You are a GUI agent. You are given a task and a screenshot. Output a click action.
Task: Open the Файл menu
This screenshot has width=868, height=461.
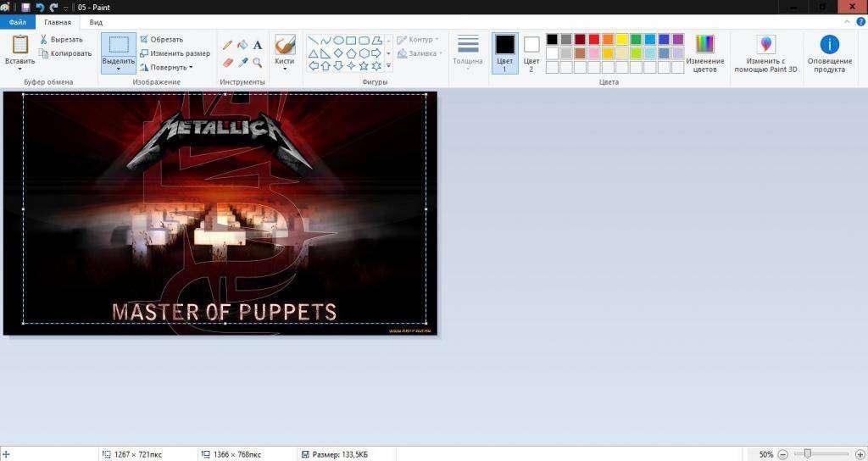[x=18, y=22]
